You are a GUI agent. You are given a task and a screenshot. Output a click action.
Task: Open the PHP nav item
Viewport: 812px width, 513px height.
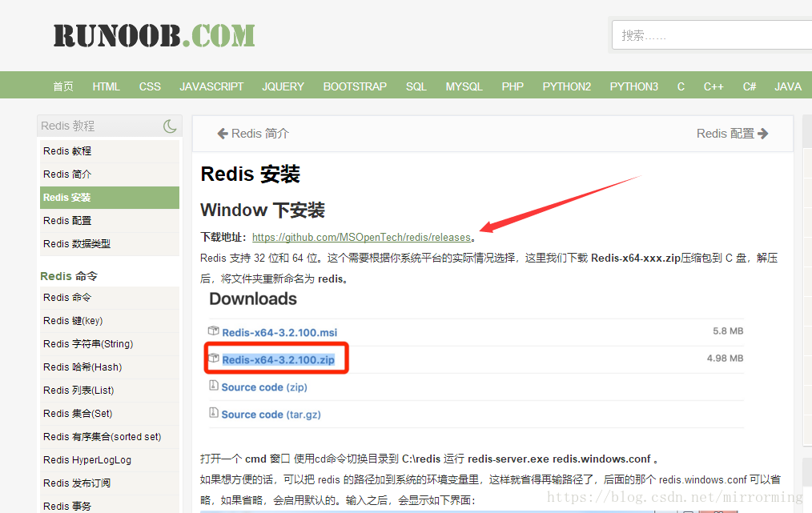click(x=513, y=86)
